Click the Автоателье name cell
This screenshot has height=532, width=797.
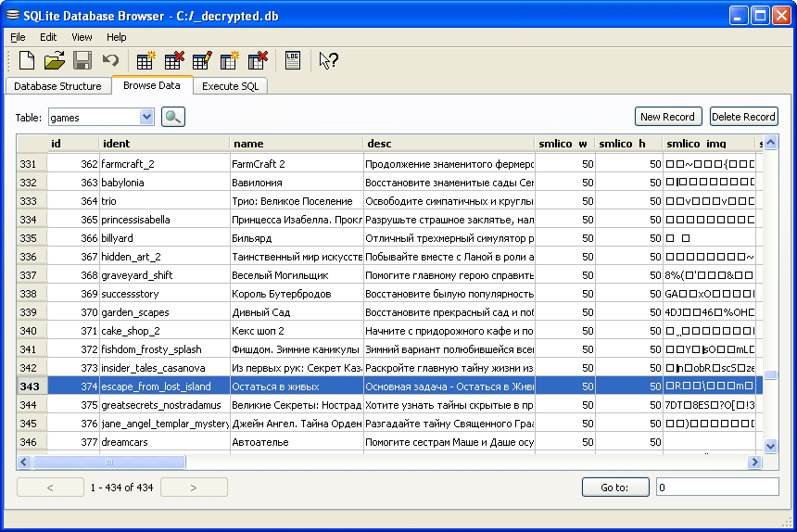[x=297, y=442]
